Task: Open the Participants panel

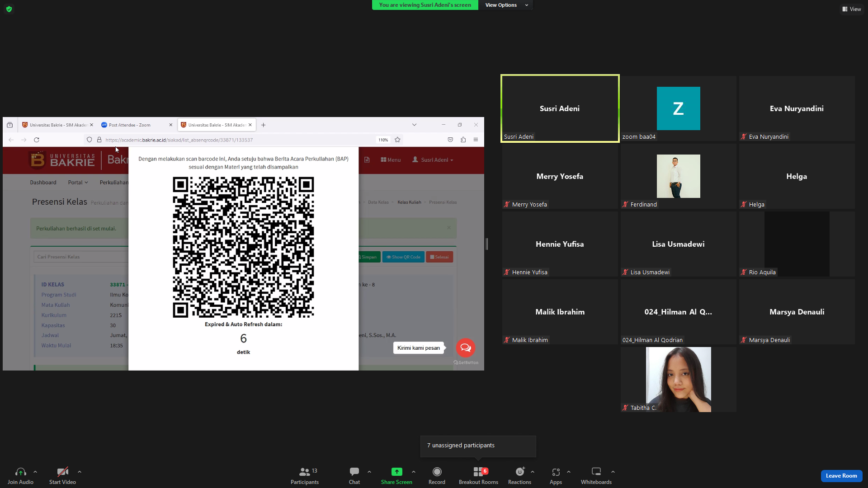Action: 305,476
